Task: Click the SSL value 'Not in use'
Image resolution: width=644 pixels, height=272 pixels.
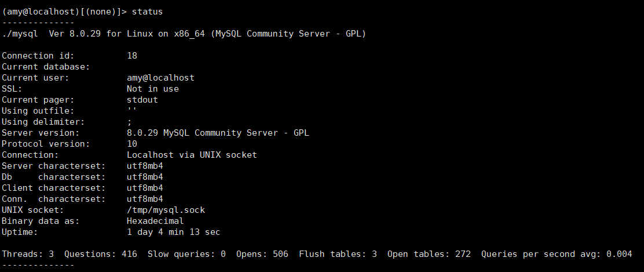Action: click(x=152, y=89)
